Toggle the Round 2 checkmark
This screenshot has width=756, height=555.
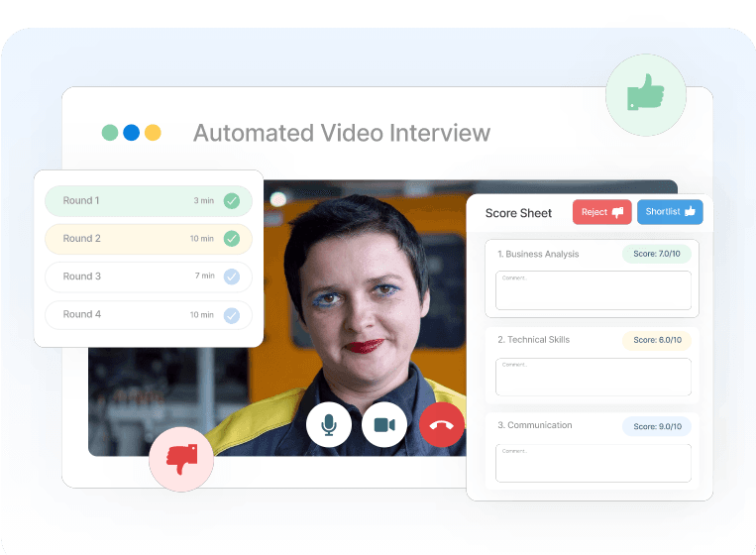[x=232, y=239]
